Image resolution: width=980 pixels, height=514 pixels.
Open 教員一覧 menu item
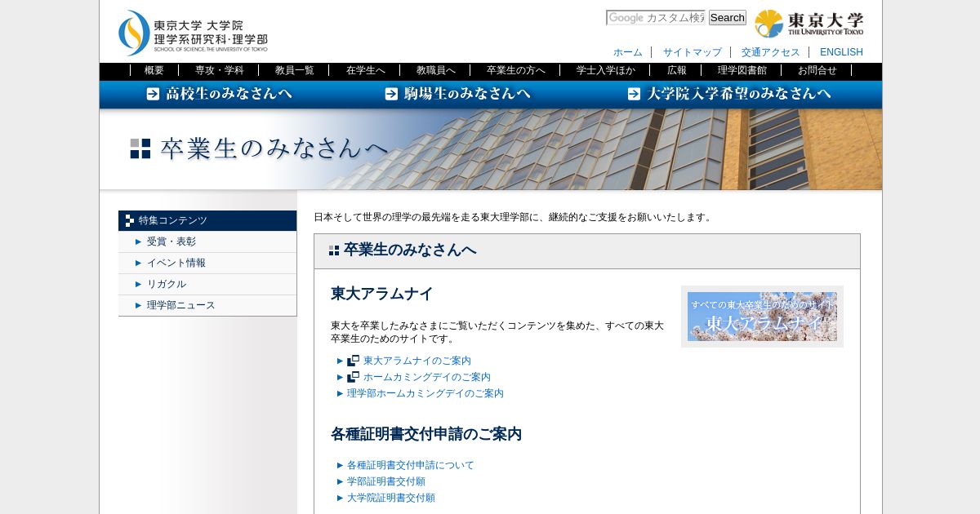[294, 70]
